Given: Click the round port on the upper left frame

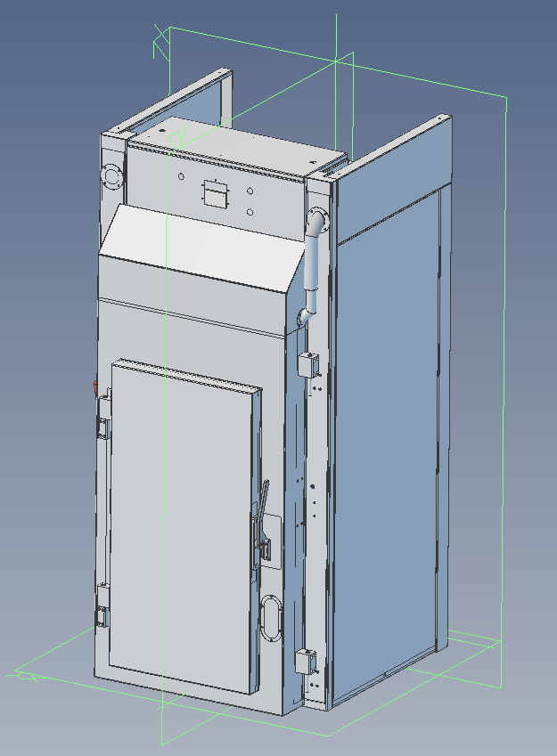Looking at the screenshot, I should click(x=111, y=176).
